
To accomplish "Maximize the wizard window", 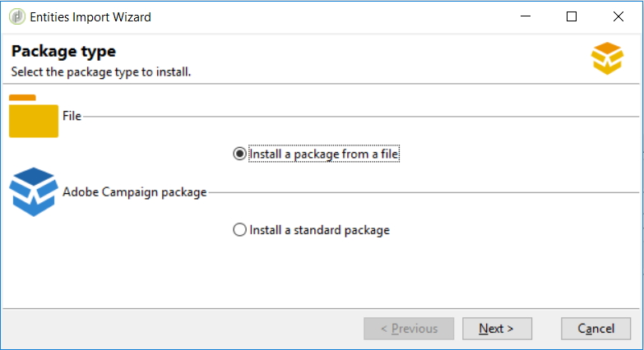I will [x=572, y=16].
